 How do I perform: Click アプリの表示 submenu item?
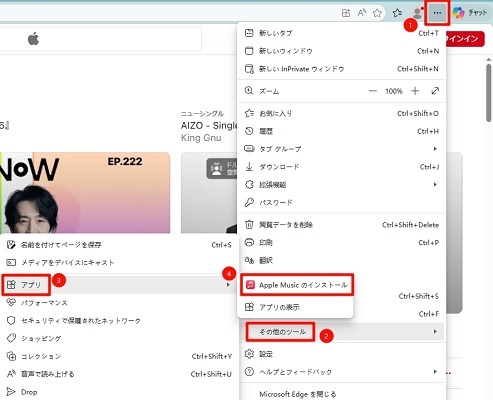pyautogui.click(x=295, y=307)
